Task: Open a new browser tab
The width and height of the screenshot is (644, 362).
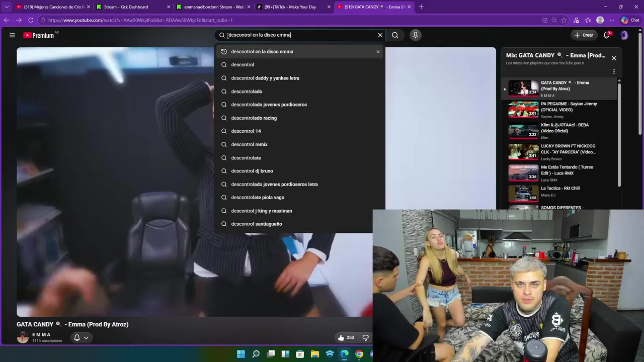Action: point(421,7)
